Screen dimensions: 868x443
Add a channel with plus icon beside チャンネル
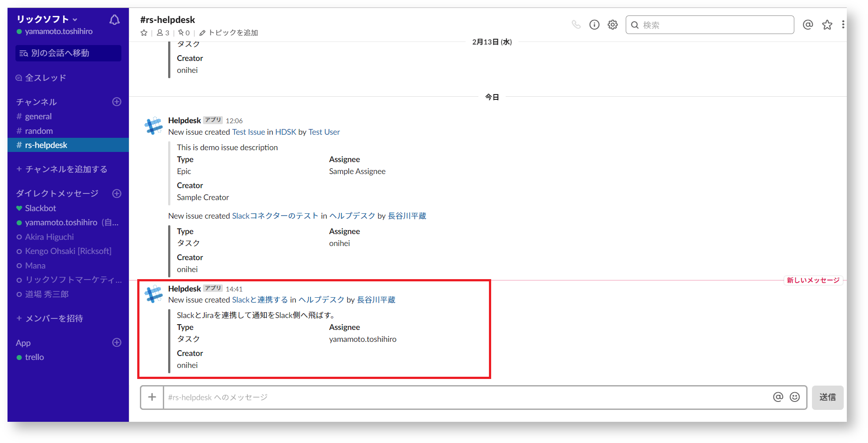pyautogui.click(x=117, y=102)
